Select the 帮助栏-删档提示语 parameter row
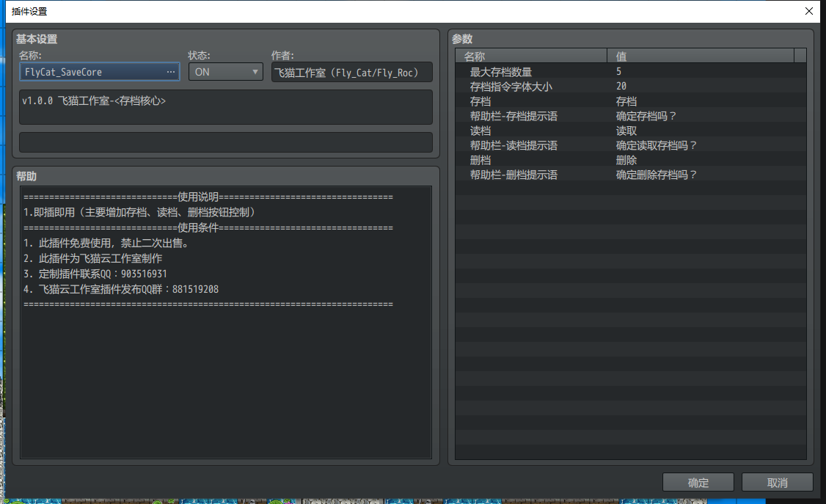826x504 pixels. pyautogui.click(x=631, y=175)
